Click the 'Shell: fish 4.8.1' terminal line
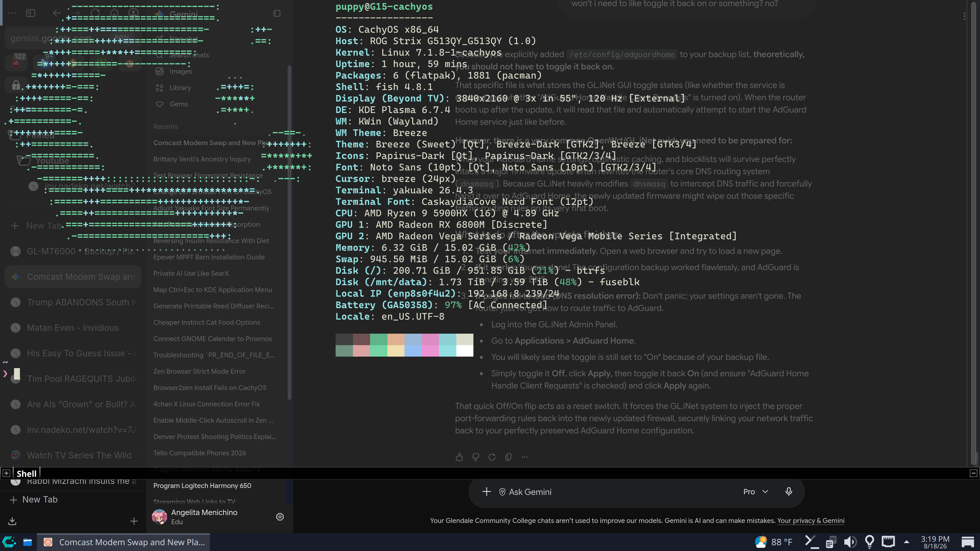Screen dimensions: 980x551 point(384,87)
